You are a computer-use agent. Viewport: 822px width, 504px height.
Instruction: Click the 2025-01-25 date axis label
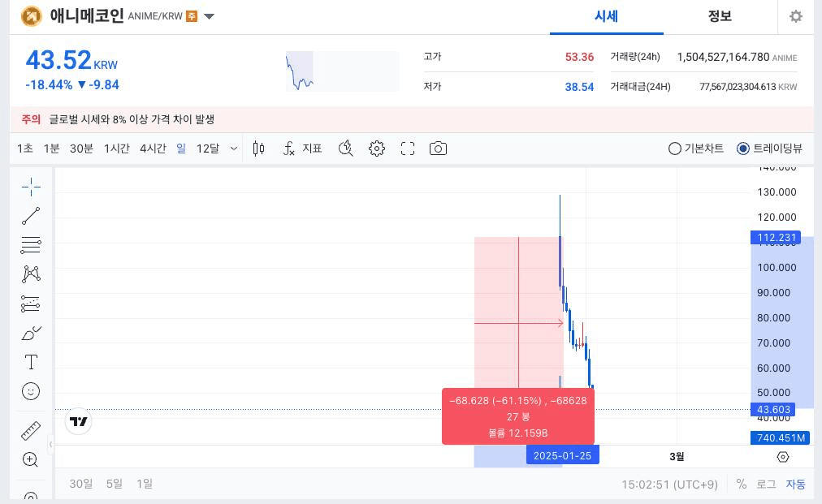[x=563, y=455]
